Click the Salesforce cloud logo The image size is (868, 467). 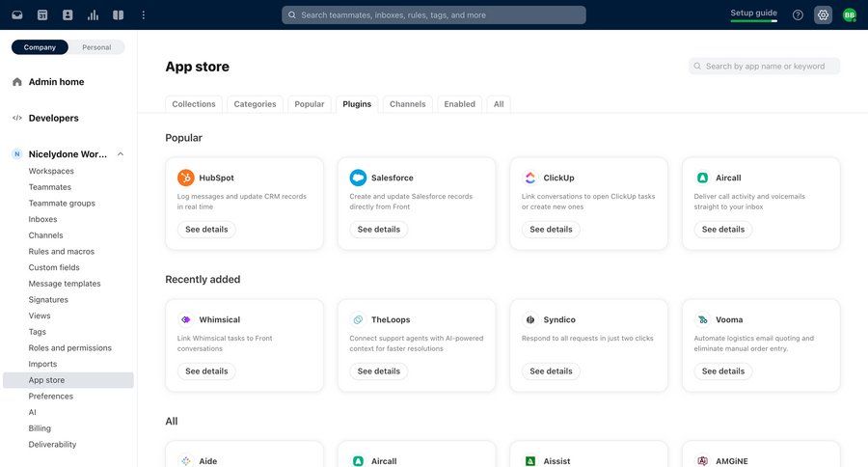pyautogui.click(x=358, y=178)
